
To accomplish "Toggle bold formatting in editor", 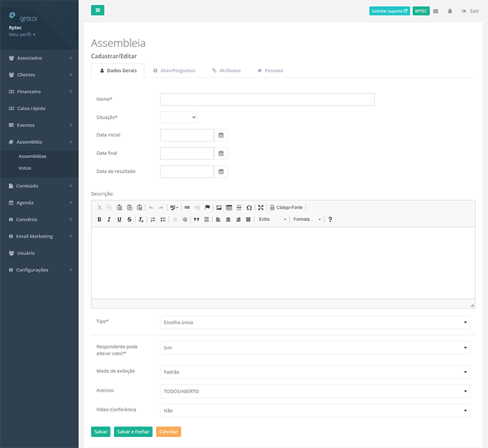I will pyautogui.click(x=99, y=219).
